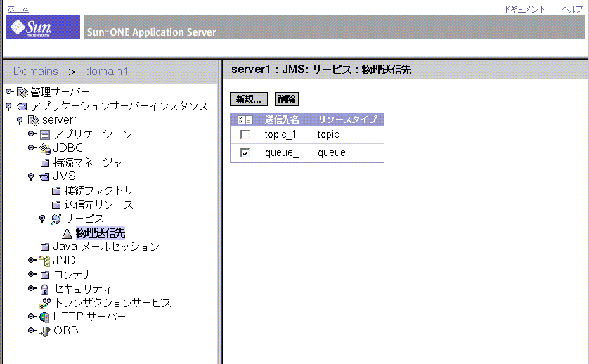The height and width of the screenshot is (364, 589).
Task: Click the topic resource type cell
Action: (x=328, y=134)
